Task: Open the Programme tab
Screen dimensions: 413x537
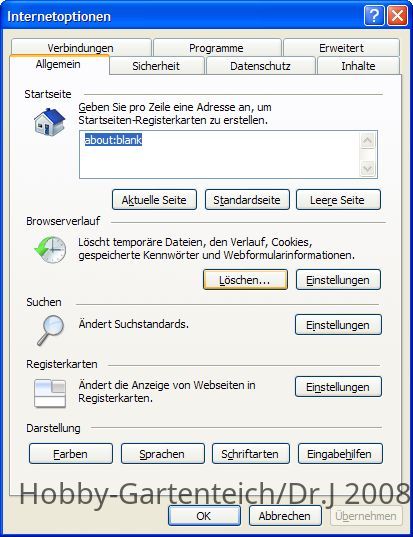Action: coord(216,47)
